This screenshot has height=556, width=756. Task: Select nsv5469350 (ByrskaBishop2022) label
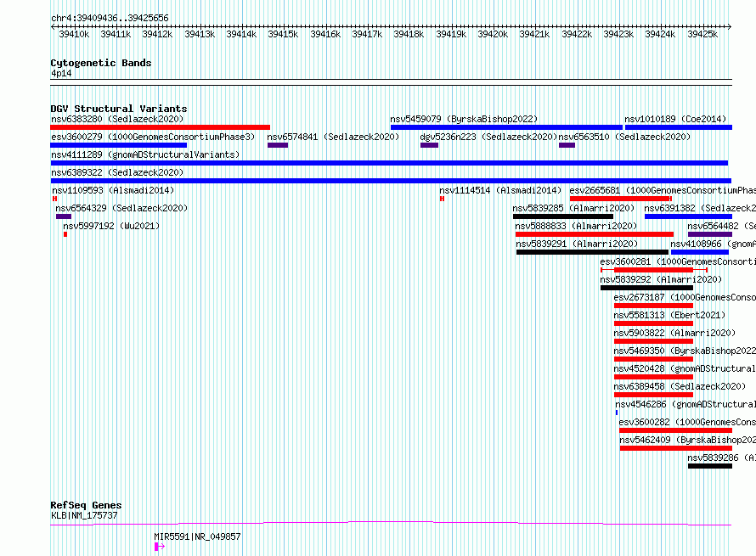[x=685, y=351]
